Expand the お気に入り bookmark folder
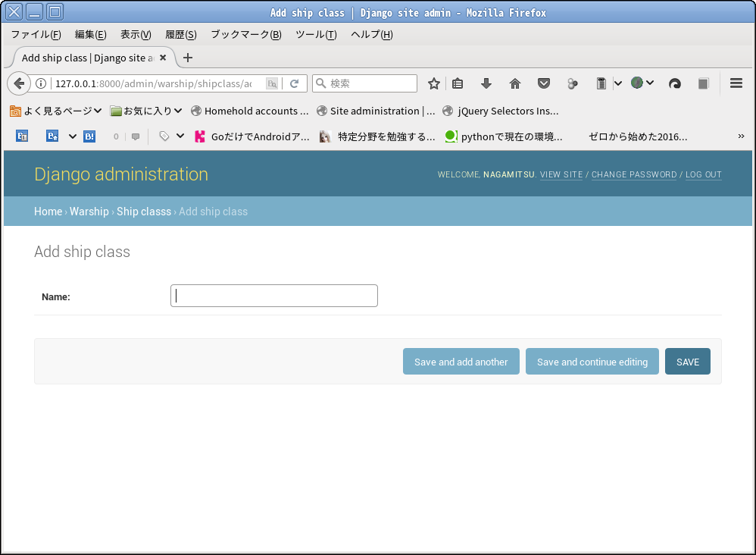Screen dimensions: 756x555 (x=146, y=111)
